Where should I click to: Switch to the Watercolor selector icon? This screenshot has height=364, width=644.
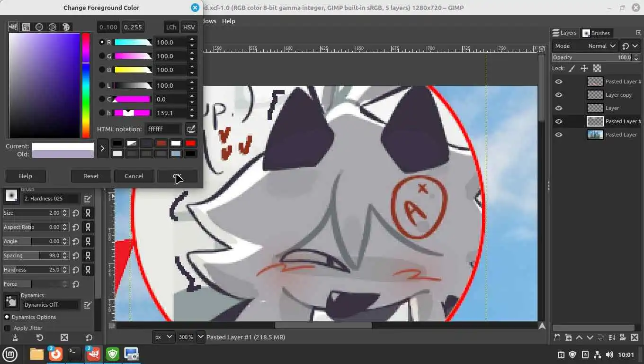pyautogui.click(x=39, y=27)
